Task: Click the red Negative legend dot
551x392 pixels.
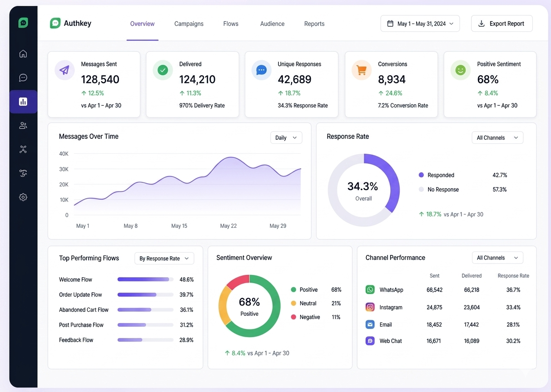Action: tap(293, 317)
